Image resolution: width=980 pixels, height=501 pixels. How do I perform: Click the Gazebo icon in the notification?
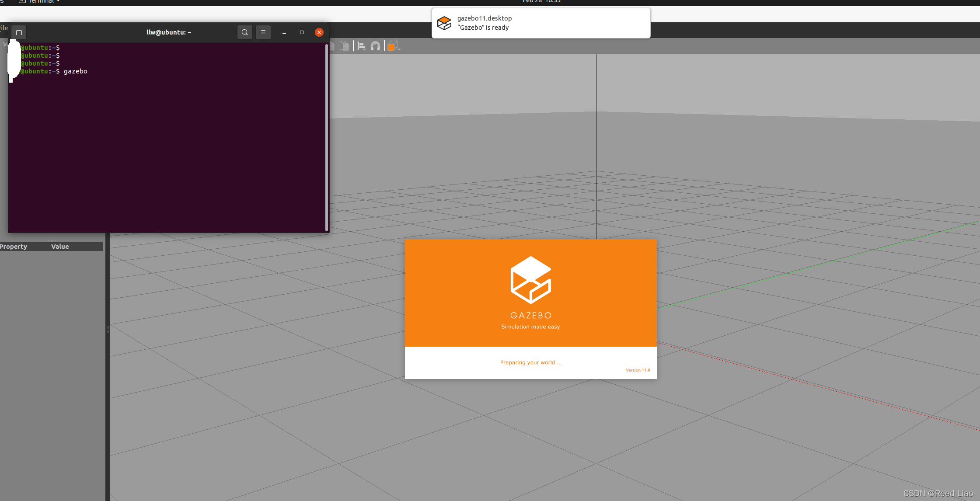[444, 23]
